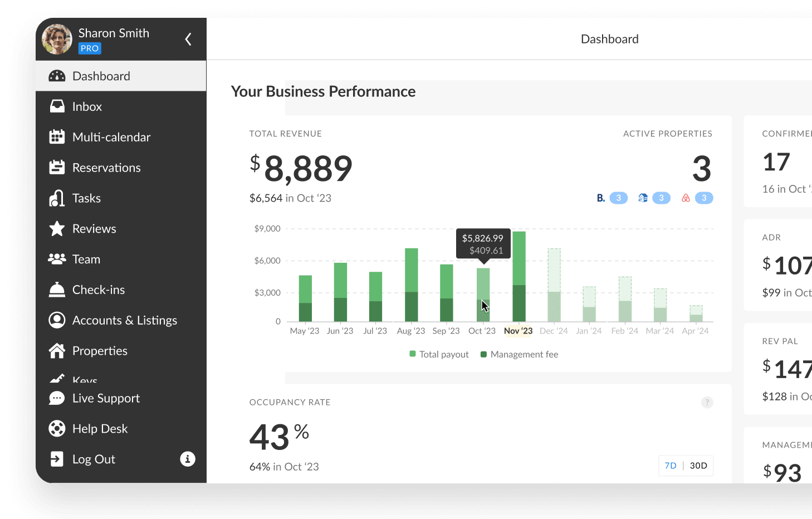Viewport: 812px width, 519px height.
Task: Click the Airbnb channel icon
Action: tap(686, 198)
